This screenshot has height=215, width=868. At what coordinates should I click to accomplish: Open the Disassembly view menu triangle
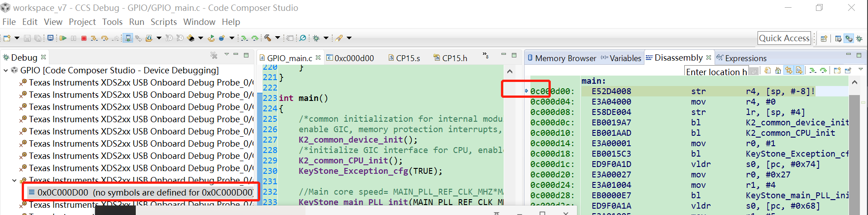coord(861,69)
